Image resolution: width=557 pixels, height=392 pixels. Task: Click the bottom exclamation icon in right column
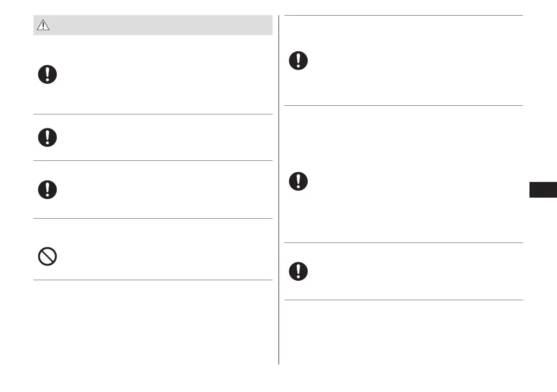(298, 271)
